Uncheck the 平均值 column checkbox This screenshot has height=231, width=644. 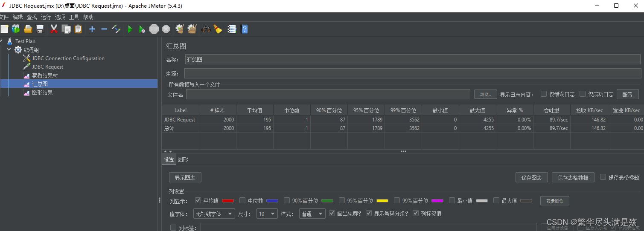click(x=198, y=200)
